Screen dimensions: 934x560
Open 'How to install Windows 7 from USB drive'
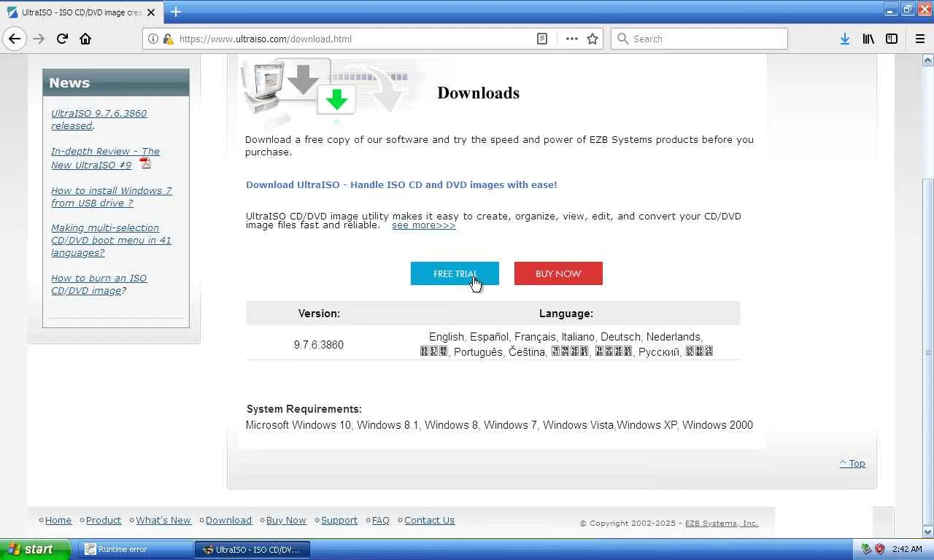tap(112, 197)
